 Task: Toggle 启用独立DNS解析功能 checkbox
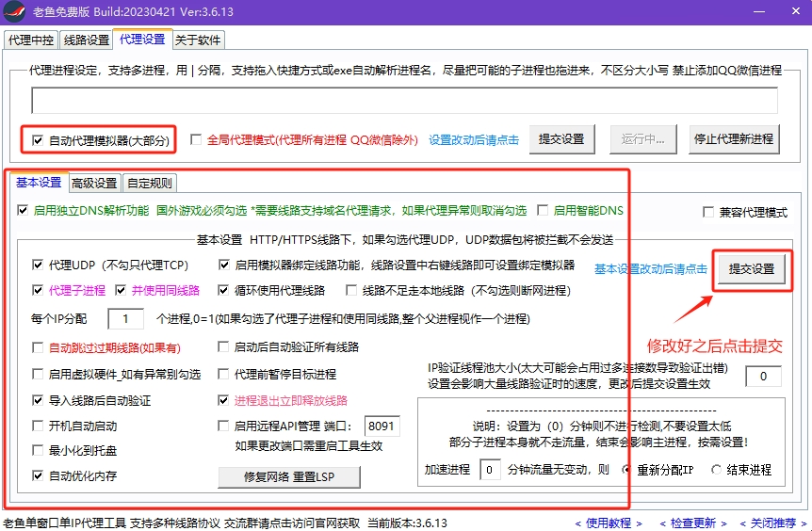(23, 210)
